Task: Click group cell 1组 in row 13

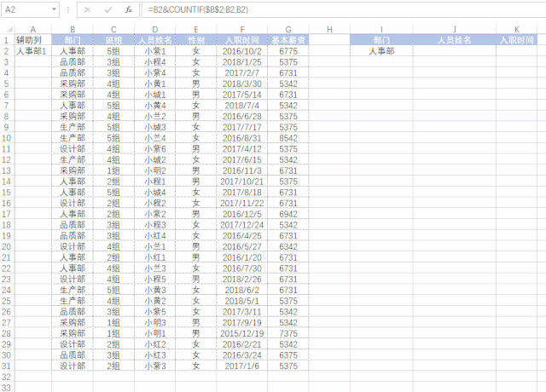Action: coord(113,170)
